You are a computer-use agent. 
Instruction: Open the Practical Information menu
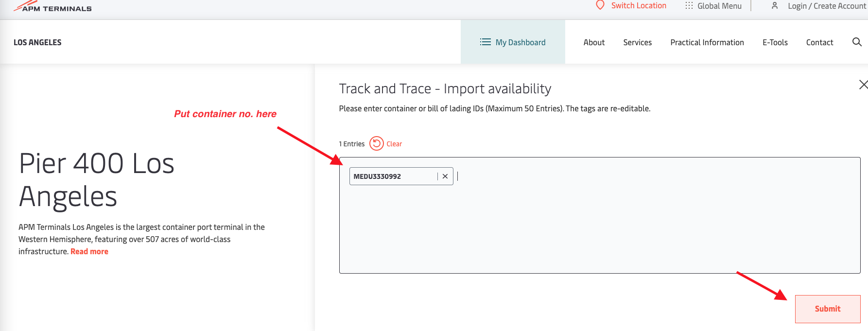pos(707,42)
